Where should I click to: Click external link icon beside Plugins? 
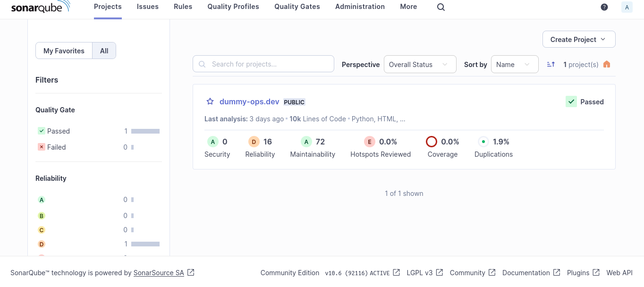coord(596,272)
